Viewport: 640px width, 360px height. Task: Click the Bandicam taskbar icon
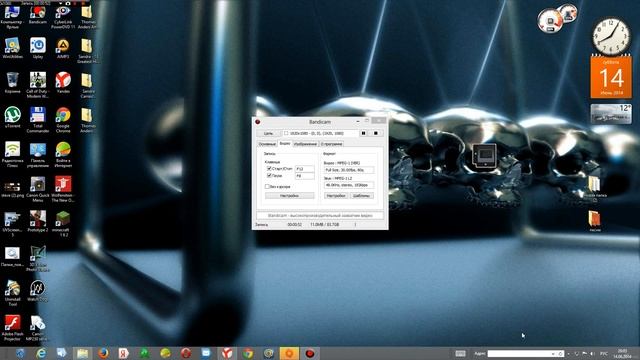click(x=310, y=353)
